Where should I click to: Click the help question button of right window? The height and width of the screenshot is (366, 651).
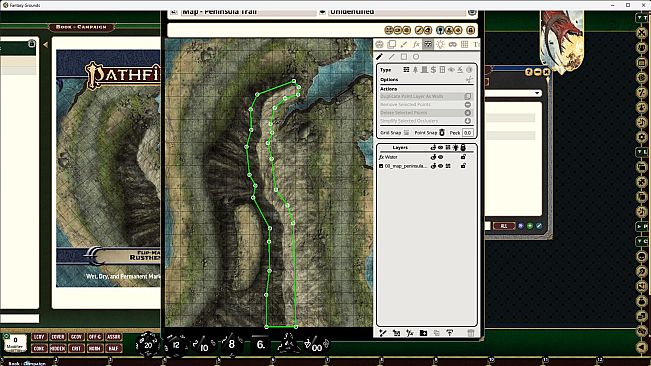pos(529,72)
